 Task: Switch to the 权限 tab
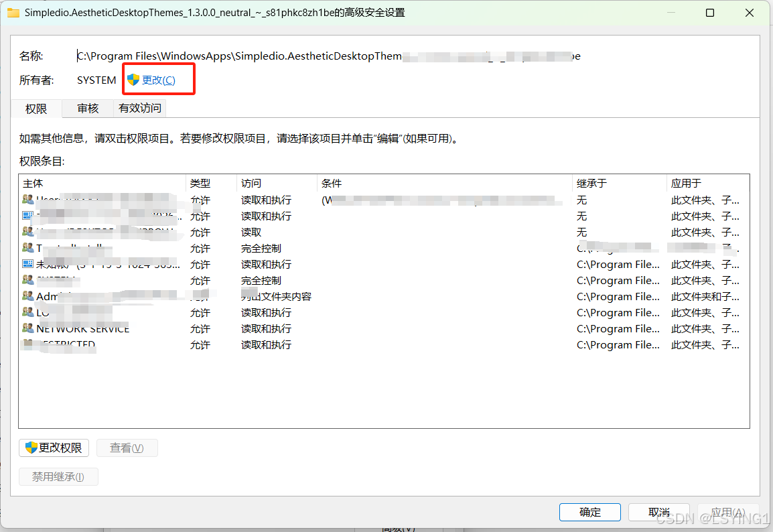36,109
